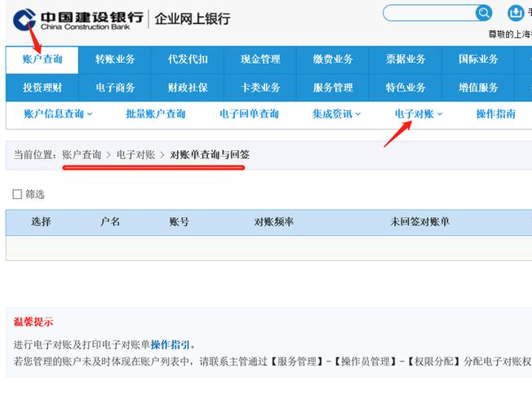The image size is (532, 408).
Task: Open the 代发代扣 tab
Action: tap(188, 60)
